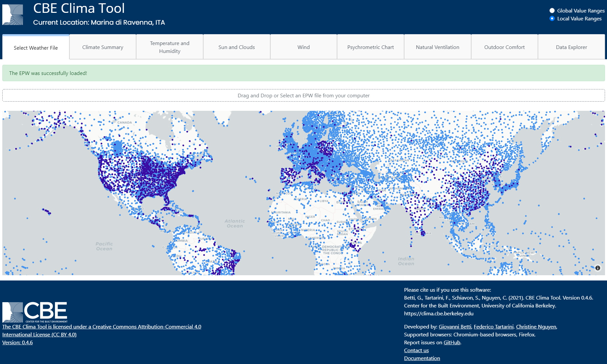
Task: Open Federico Tartarini developer link
Action: pos(493,327)
